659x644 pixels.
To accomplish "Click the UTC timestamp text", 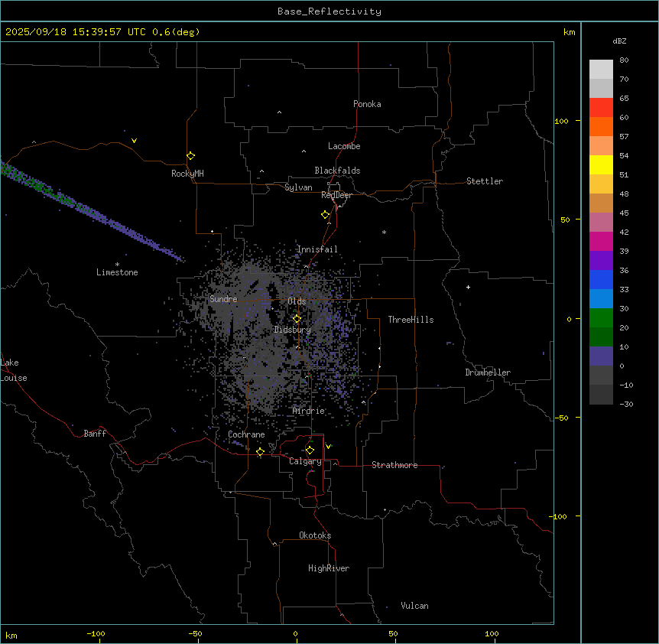I will click(102, 32).
